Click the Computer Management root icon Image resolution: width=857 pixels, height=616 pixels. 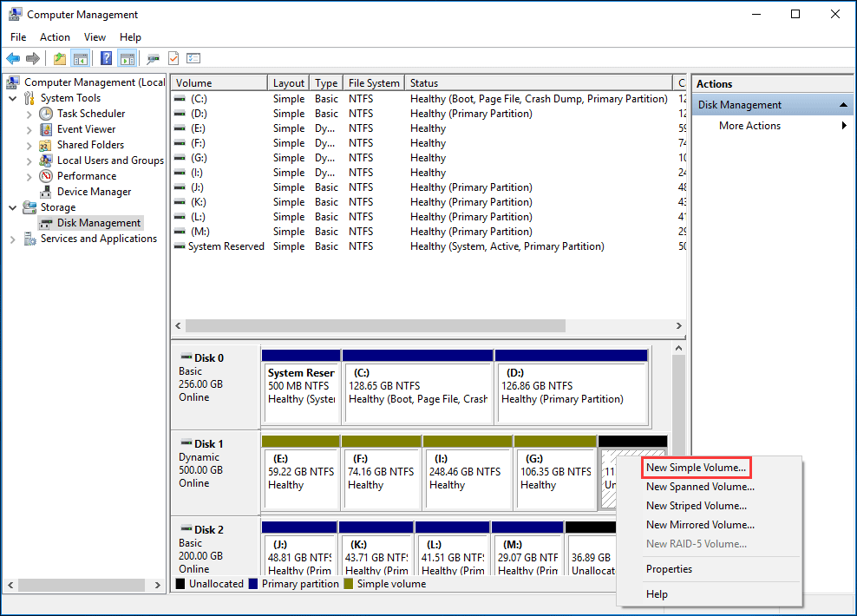point(13,82)
